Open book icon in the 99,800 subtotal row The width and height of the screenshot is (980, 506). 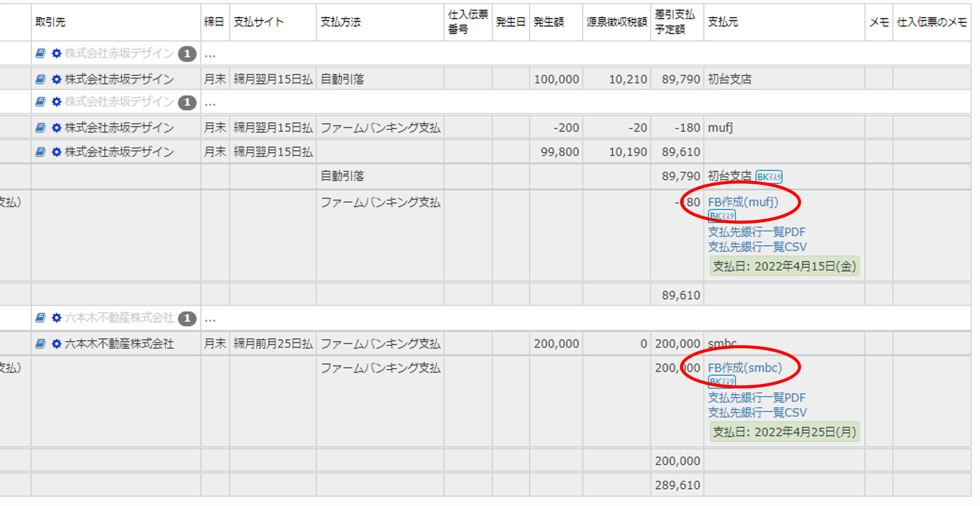pyautogui.click(x=40, y=152)
